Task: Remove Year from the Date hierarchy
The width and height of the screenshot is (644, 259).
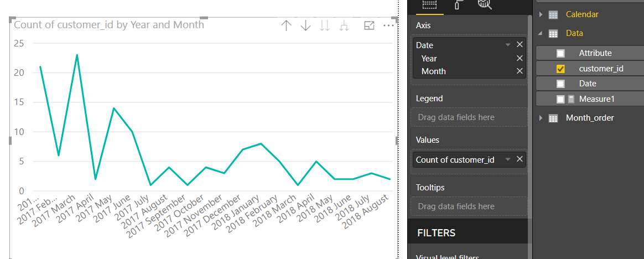Action: click(520, 58)
